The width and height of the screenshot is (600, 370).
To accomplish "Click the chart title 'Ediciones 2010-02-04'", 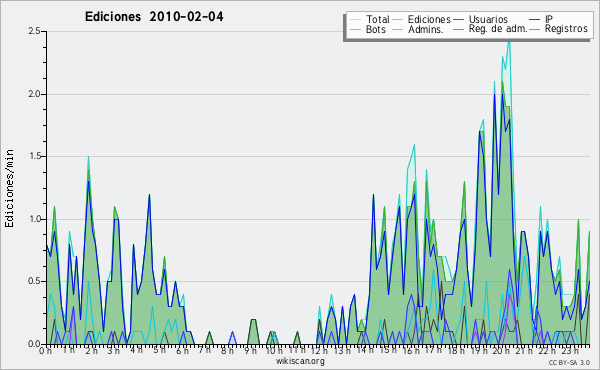I will point(154,17).
